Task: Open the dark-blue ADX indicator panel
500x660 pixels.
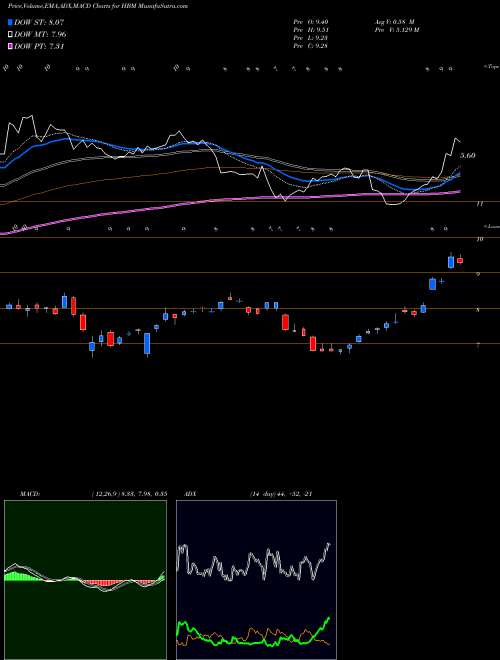Action: 256,580
